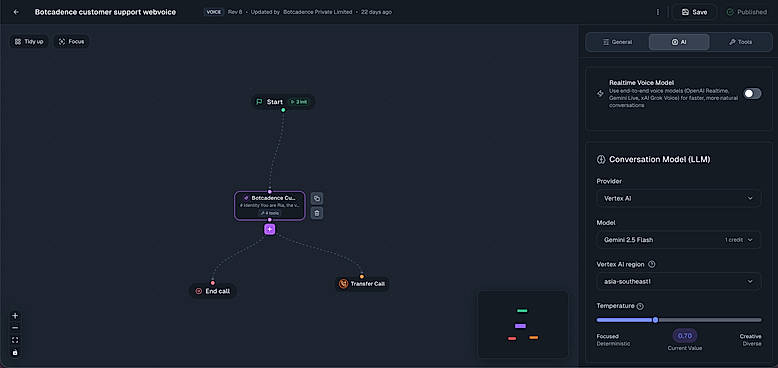Click the Conversation Model (LLM) icon
Image resolution: width=778 pixels, height=368 pixels.
pos(601,160)
